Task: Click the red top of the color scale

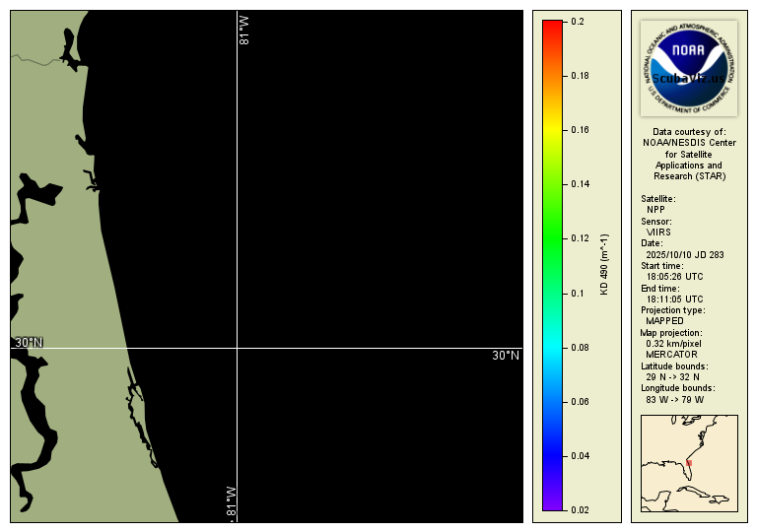Action: coord(552,25)
